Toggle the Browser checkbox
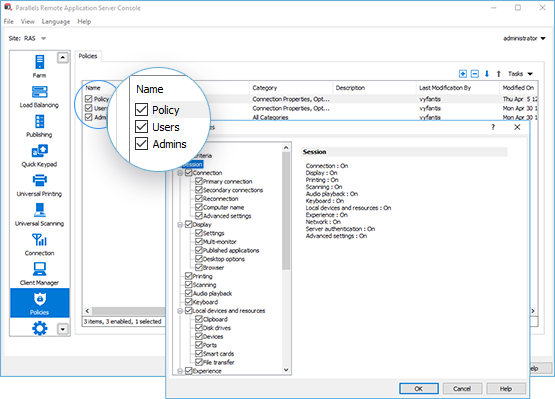Screen dimensions: 555x399 (199, 268)
